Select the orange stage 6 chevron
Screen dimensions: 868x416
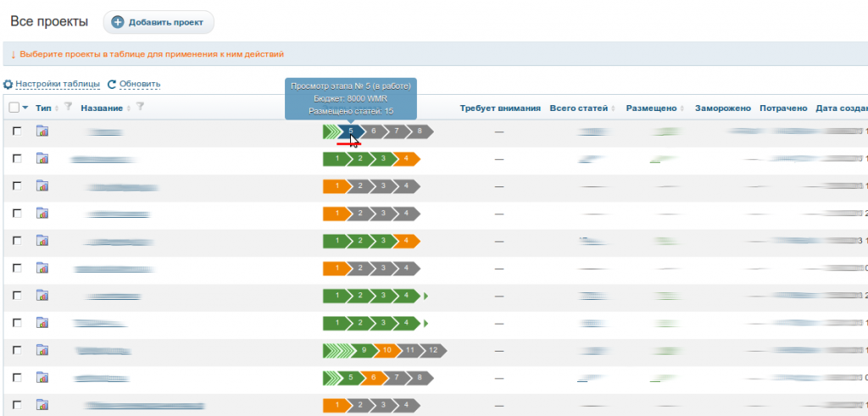pos(374,378)
